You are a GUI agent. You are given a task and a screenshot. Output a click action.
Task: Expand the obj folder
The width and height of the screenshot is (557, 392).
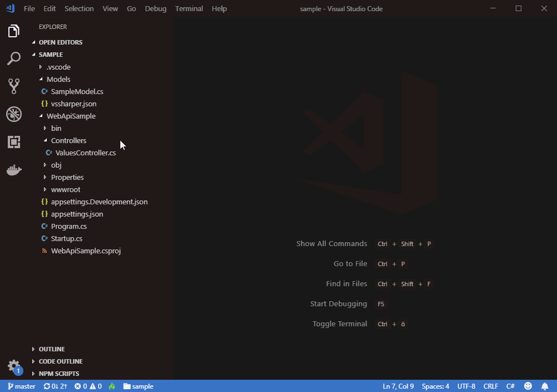[x=45, y=165]
